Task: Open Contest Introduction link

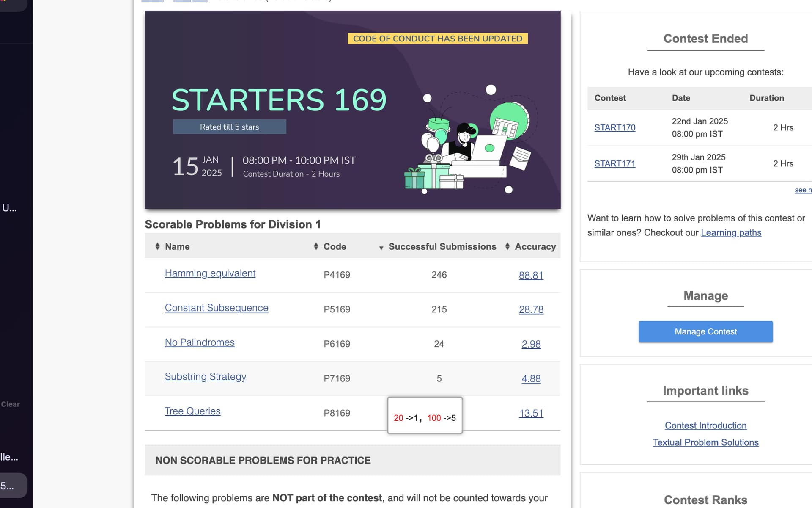Action: [x=705, y=425]
